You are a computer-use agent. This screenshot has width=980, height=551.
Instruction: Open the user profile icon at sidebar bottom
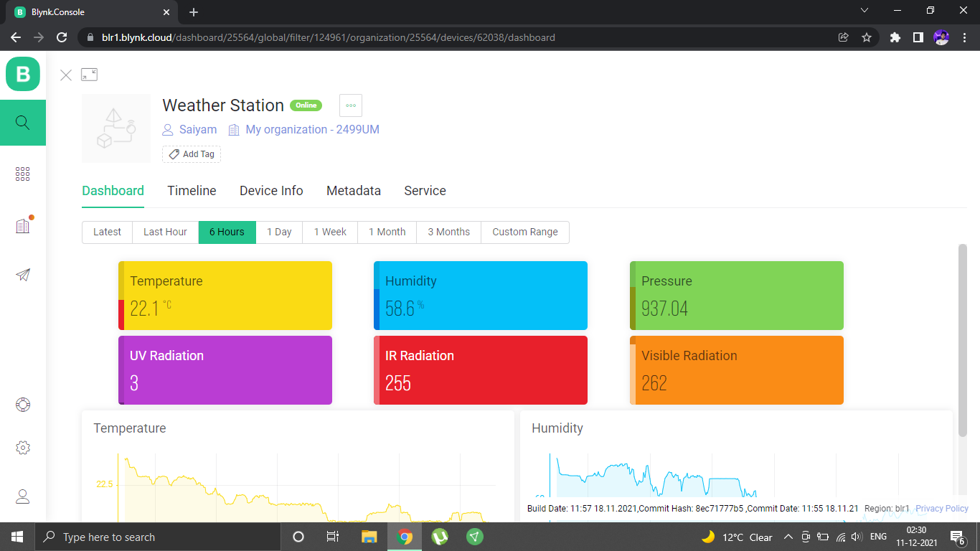click(22, 496)
